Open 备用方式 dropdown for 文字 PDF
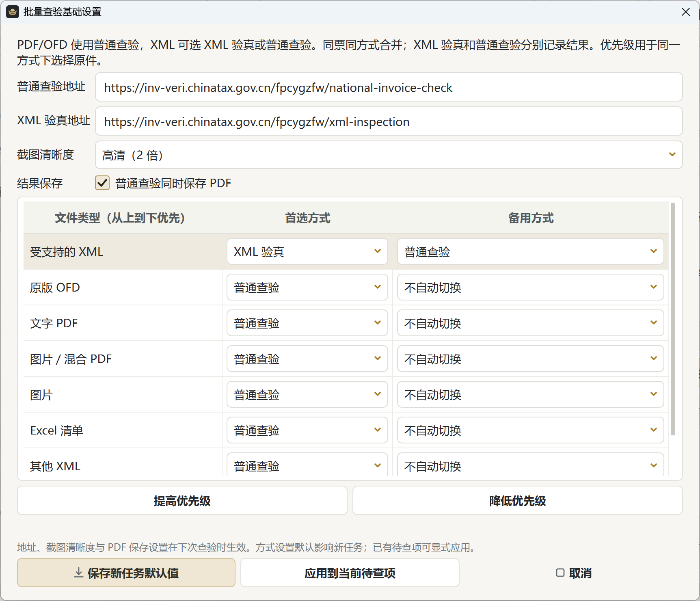 (530, 323)
